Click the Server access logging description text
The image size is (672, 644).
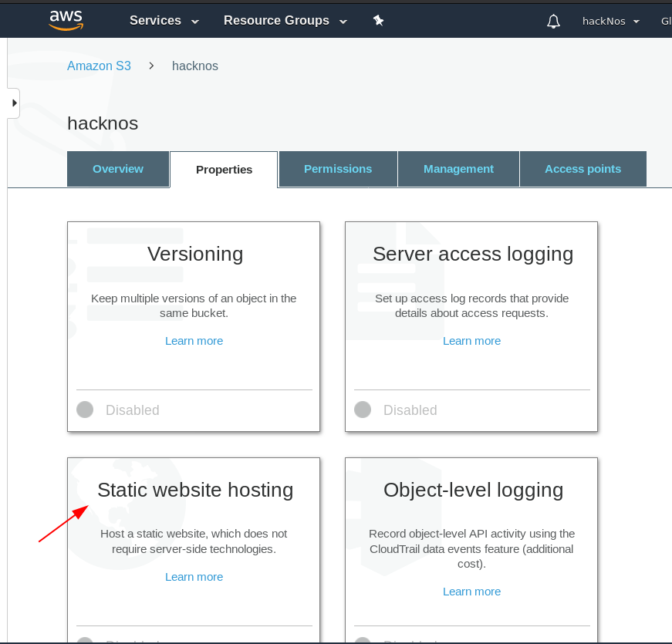pyautogui.click(x=471, y=306)
